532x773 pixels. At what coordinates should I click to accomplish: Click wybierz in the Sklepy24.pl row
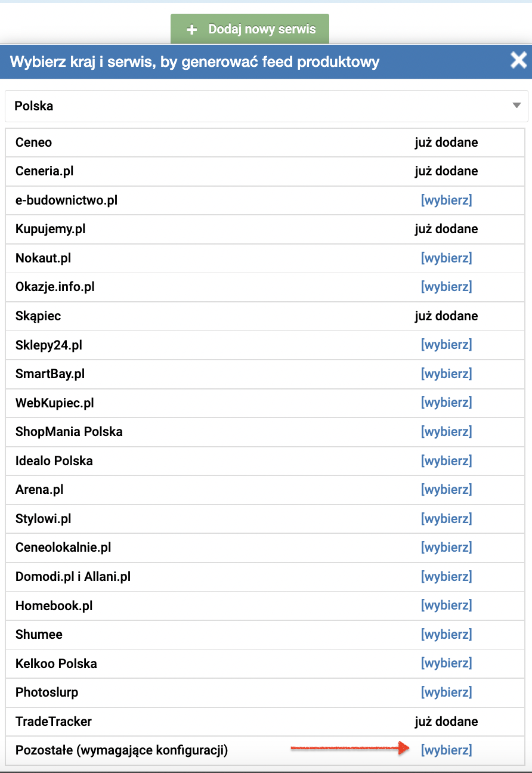click(x=446, y=345)
